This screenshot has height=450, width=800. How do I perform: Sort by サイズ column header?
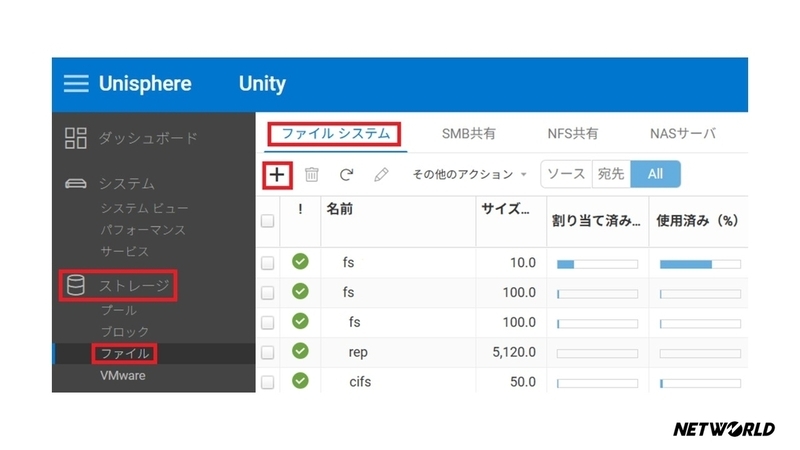click(505, 209)
